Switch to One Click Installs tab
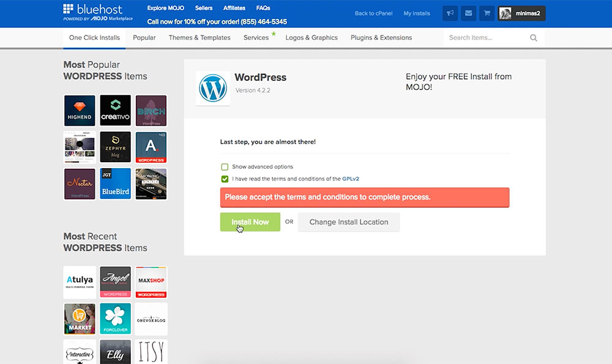 [x=94, y=38]
